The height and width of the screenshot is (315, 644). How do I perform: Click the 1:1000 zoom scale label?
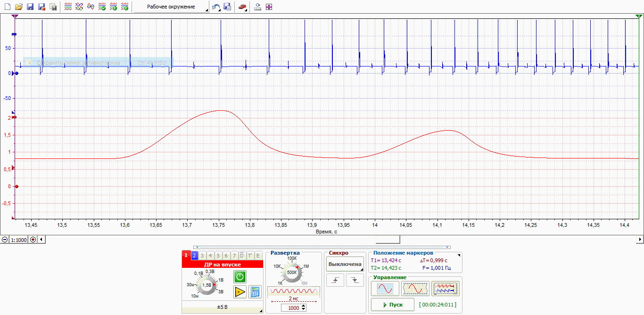[19, 239]
